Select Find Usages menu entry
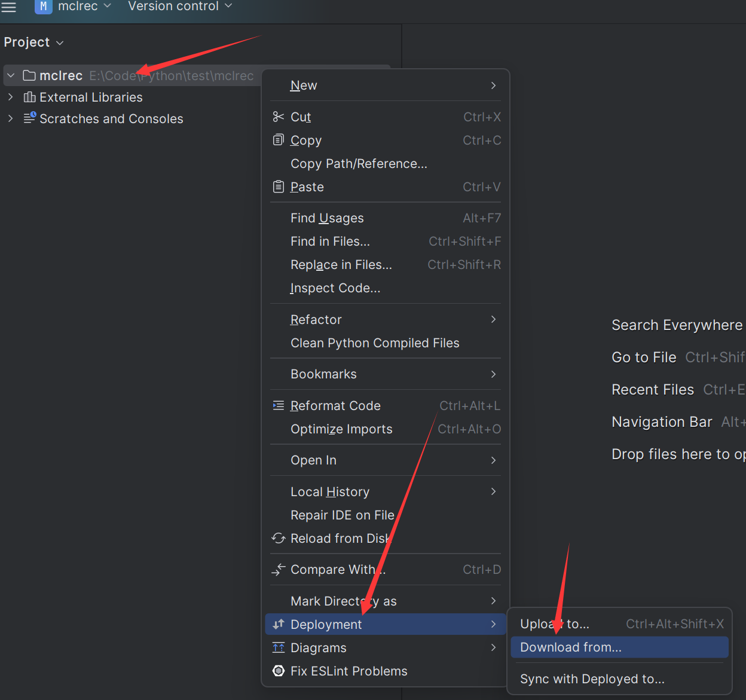 pyautogui.click(x=386, y=218)
